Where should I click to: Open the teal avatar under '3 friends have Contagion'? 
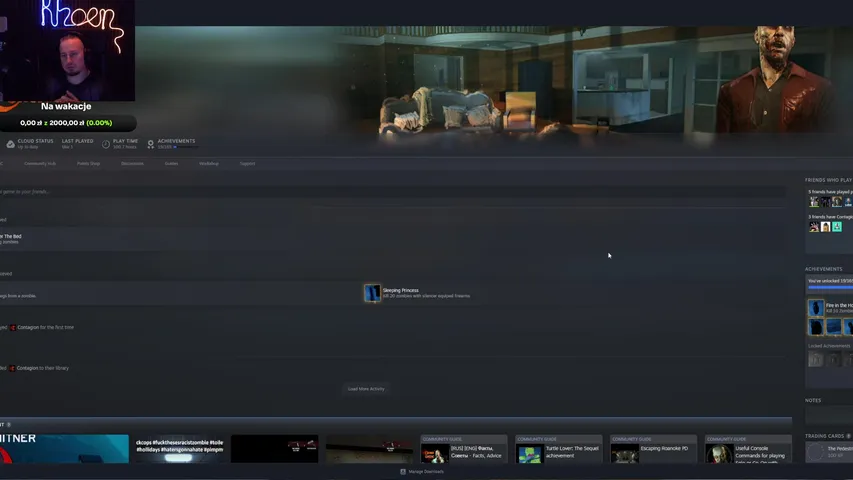837,227
